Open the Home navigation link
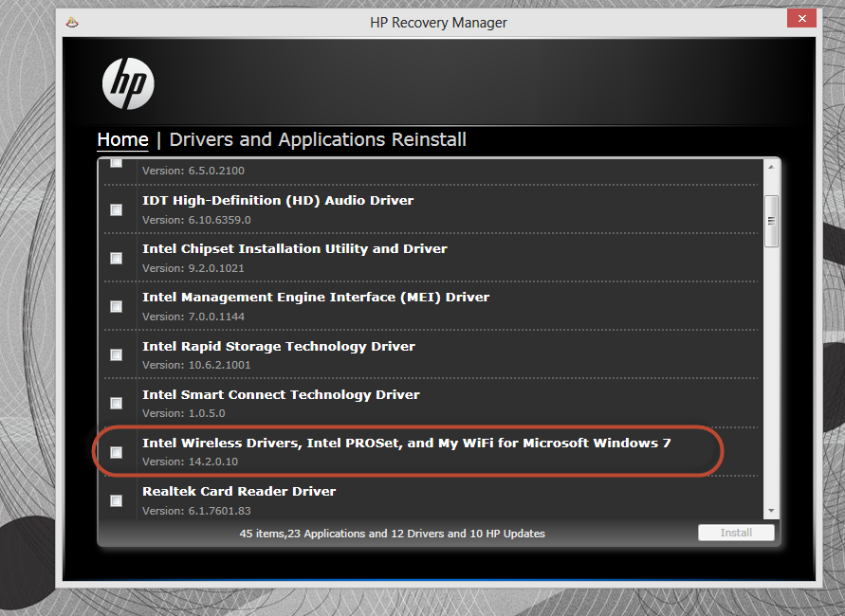Viewport: 845px width, 616px height. (122, 139)
